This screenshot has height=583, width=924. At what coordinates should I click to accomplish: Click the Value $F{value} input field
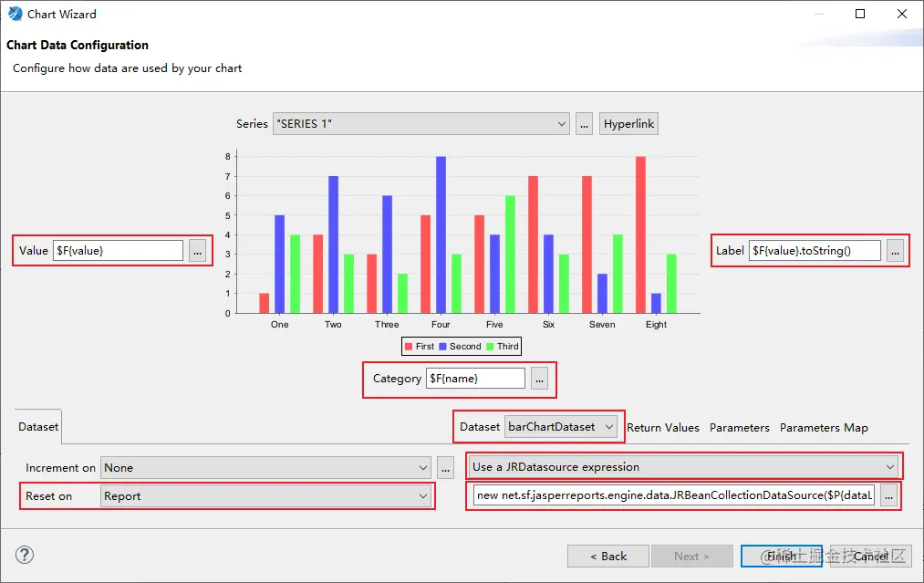click(x=118, y=251)
